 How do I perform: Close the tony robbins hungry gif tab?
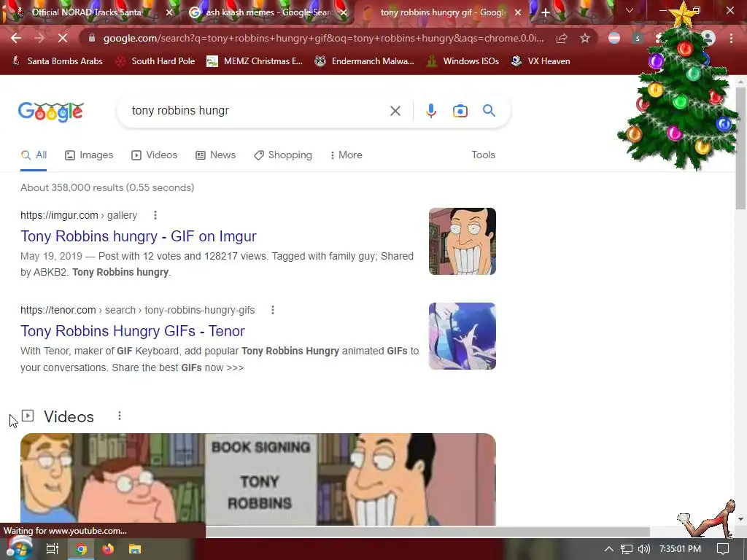[x=518, y=12]
